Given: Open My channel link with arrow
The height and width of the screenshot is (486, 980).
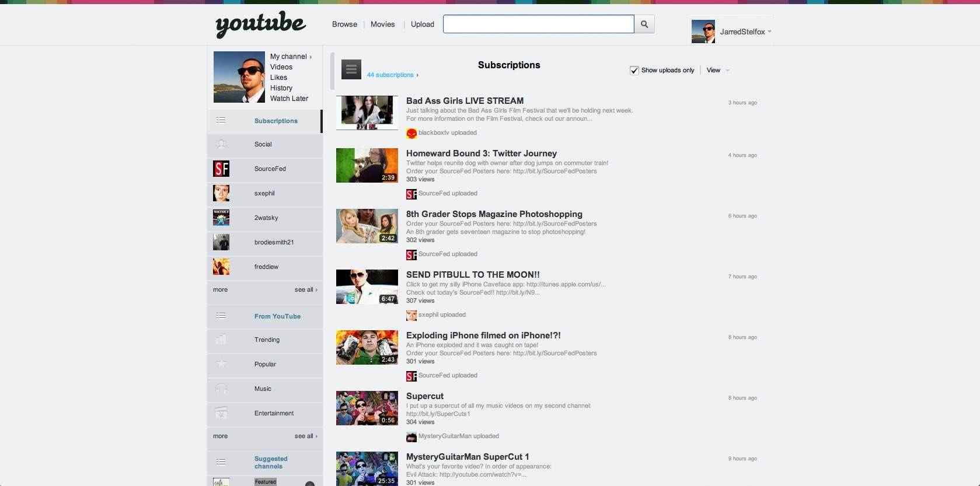Looking at the screenshot, I should [x=291, y=57].
